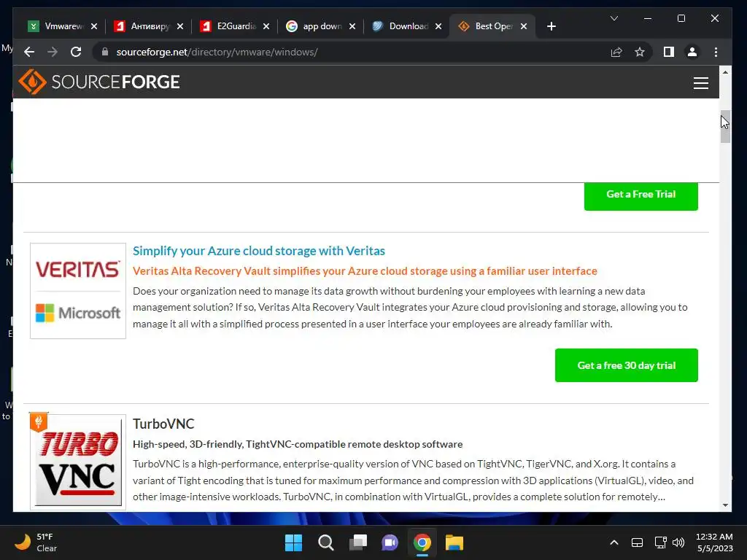
Task: Bookmark this page with the star icon
Action: (640, 52)
